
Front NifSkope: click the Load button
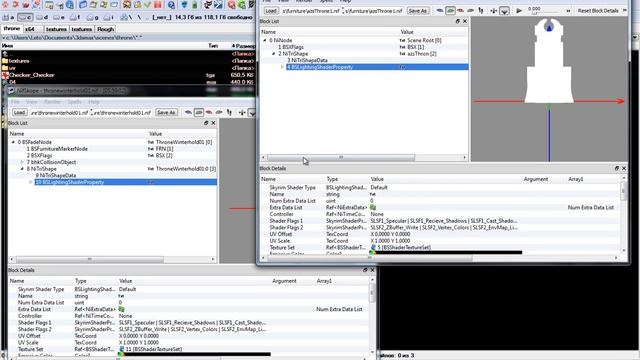271,11
